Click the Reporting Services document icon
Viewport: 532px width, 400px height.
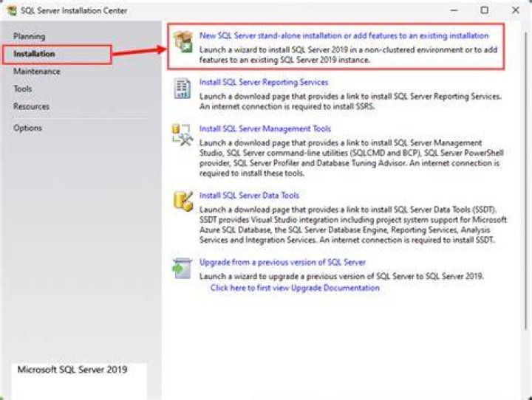pos(183,89)
